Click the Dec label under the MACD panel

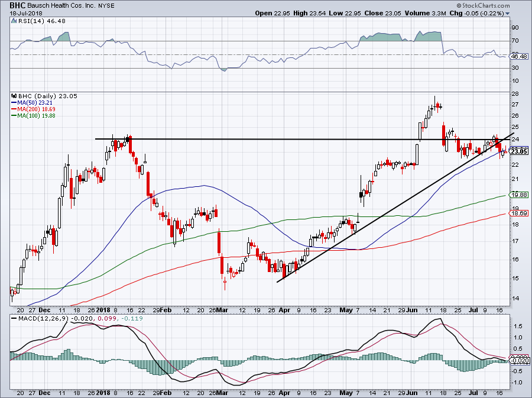pos(44,393)
